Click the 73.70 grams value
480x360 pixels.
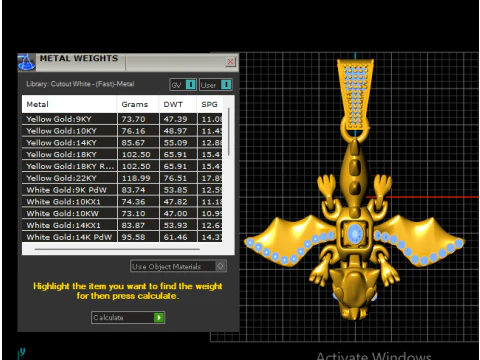tap(133, 119)
